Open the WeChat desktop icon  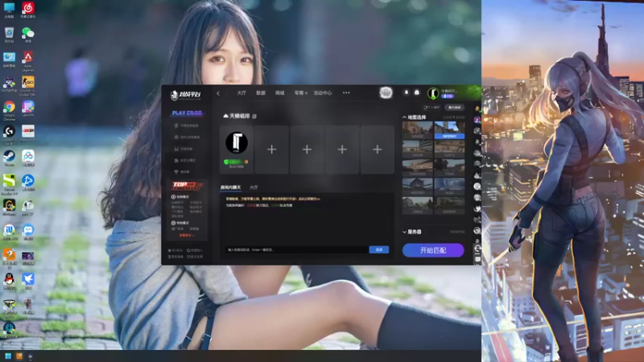click(x=28, y=34)
